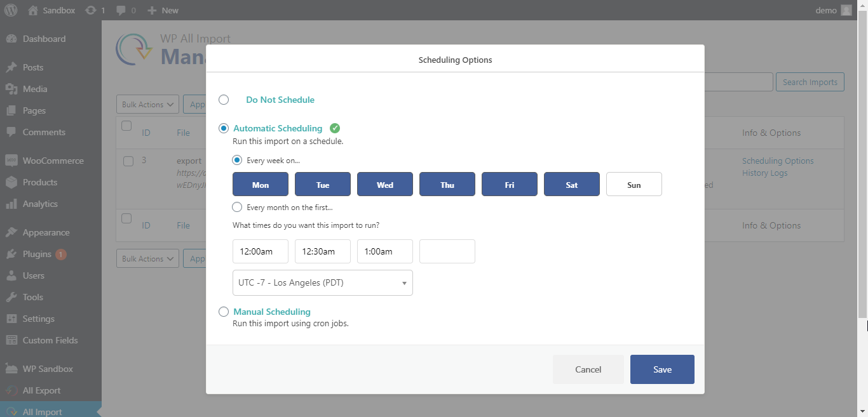The image size is (868, 417).
Task: Toggle the Tue day button
Action: (323, 184)
